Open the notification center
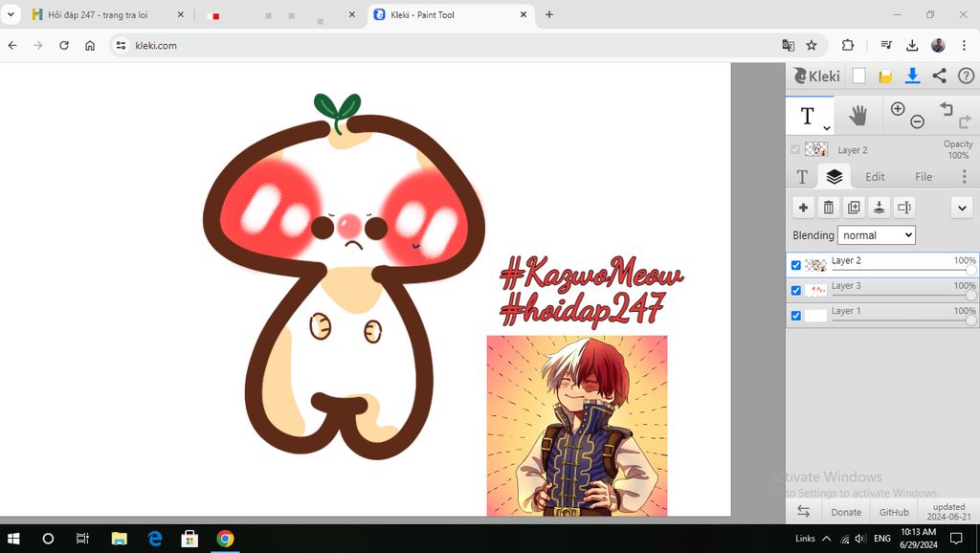The image size is (980, 553). pyautogui.click(x=956, y=539)
